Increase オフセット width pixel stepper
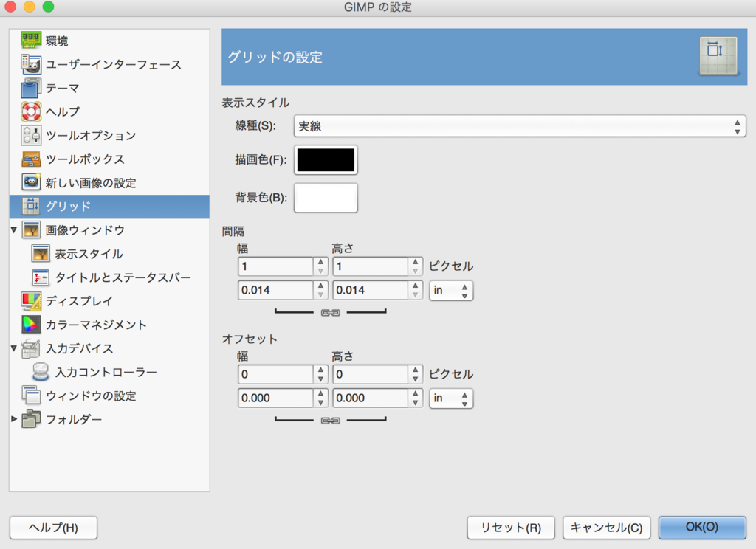 tap(320, 370)
